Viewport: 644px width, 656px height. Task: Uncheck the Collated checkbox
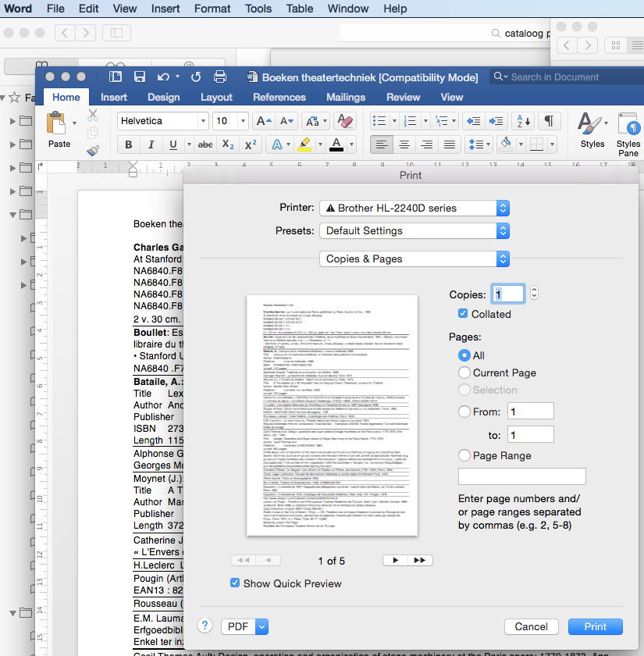click(464, 314)
